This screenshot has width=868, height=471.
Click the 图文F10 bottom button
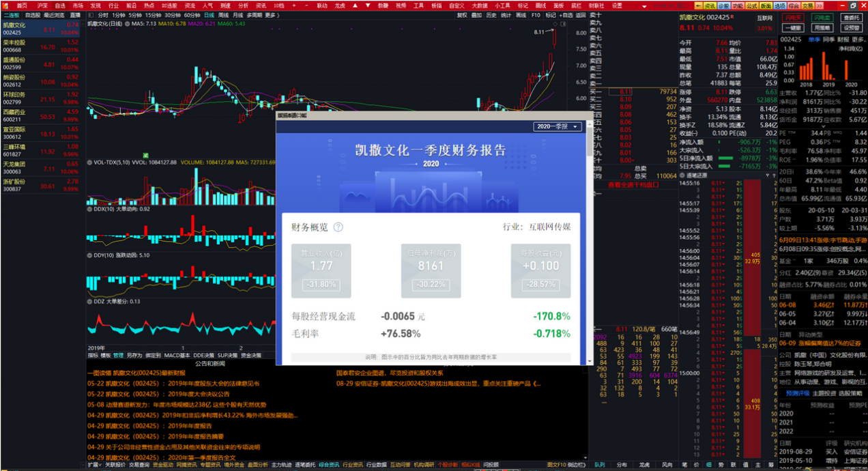pyautogui.click(x=557, y=464)
